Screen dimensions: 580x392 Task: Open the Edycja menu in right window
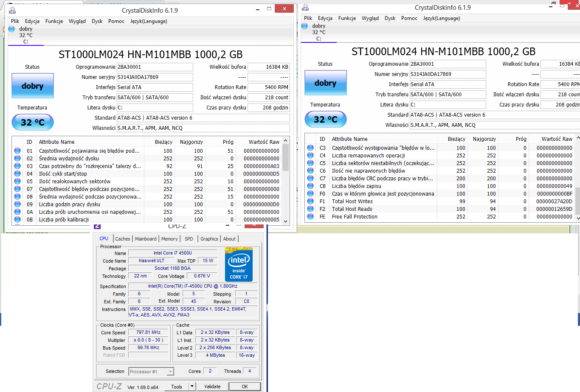click(x=325, y=18)
